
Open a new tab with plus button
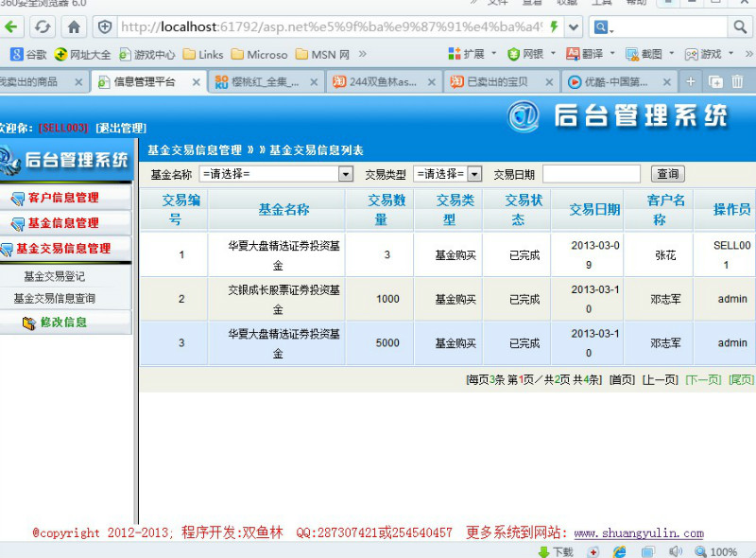[x=691, y=82]
